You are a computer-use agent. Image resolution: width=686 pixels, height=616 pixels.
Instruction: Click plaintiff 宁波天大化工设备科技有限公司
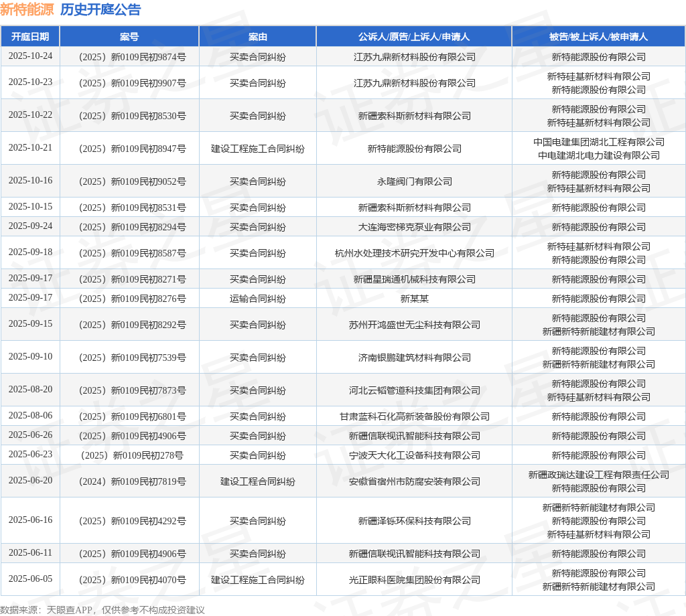coord(414,455)
